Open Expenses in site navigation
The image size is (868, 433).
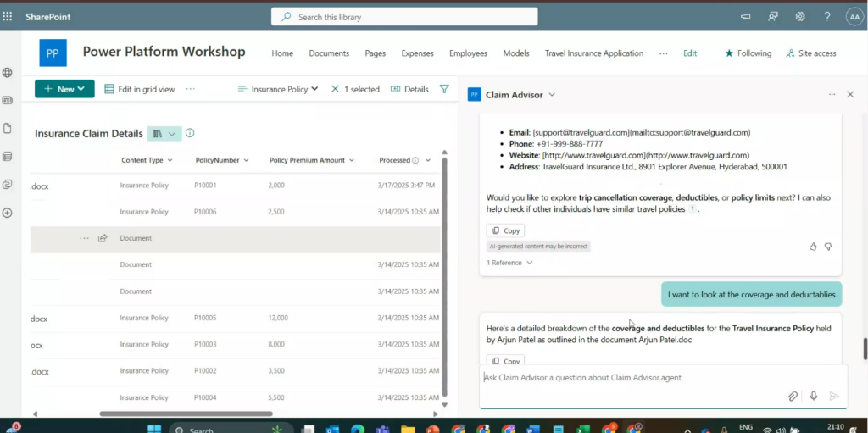(417, 53)
